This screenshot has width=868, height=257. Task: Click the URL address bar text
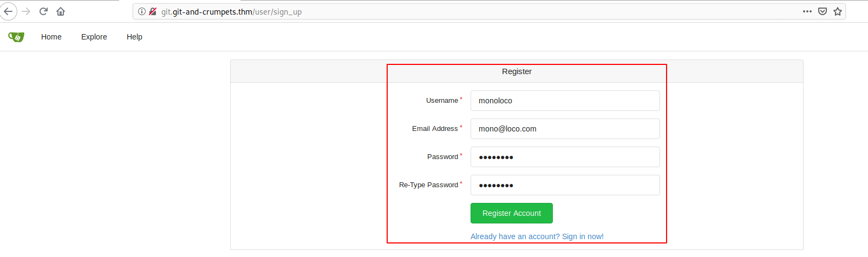tap(231, 12)
